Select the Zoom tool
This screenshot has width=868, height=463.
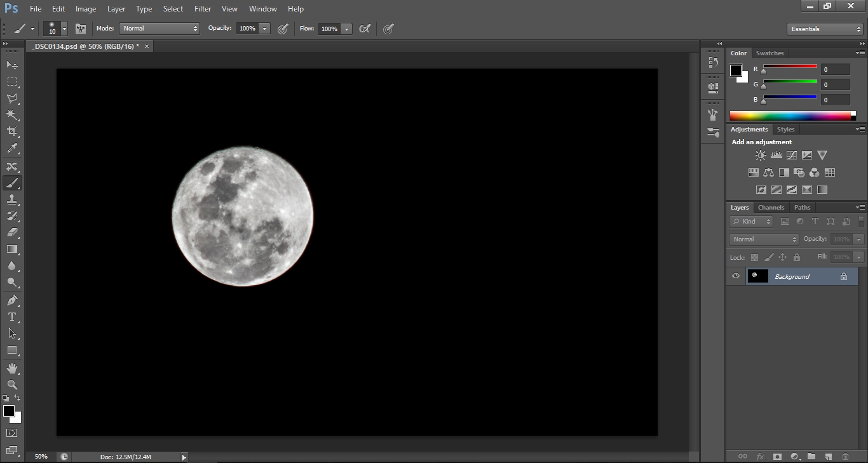coord(11,385)
